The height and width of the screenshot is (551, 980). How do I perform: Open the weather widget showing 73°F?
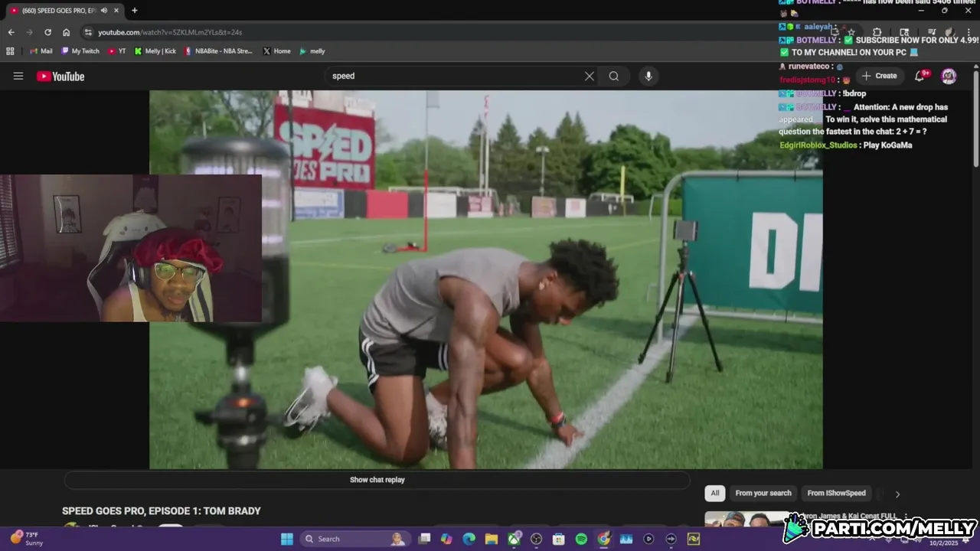point(27,539)
